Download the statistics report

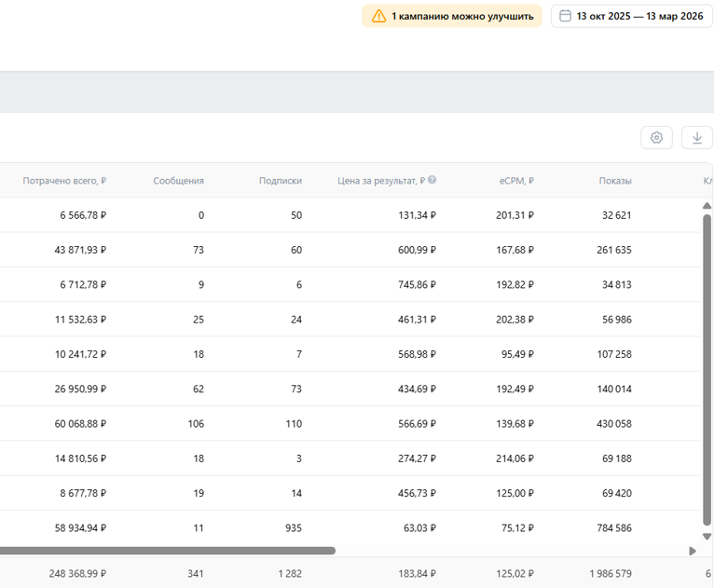(x=697, y=137)
